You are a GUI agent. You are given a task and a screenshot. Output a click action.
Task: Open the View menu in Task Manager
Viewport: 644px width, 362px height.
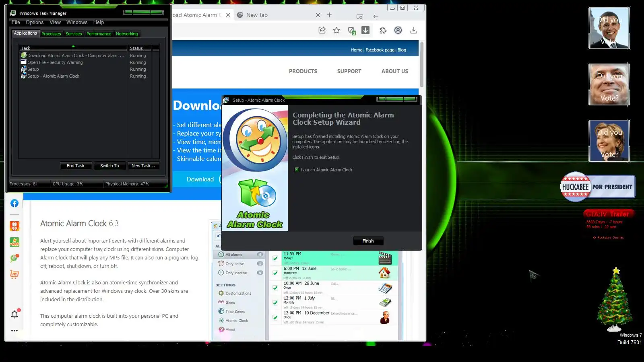tap(55, 23)
